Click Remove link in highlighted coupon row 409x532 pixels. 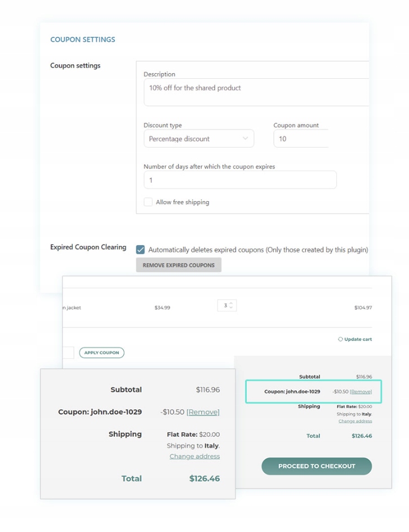[361, 392]
